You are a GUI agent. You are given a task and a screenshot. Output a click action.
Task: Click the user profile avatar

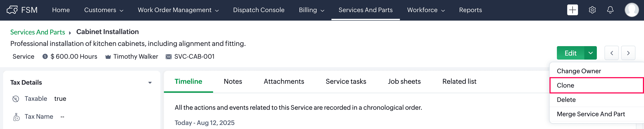[x=631, y=10]
